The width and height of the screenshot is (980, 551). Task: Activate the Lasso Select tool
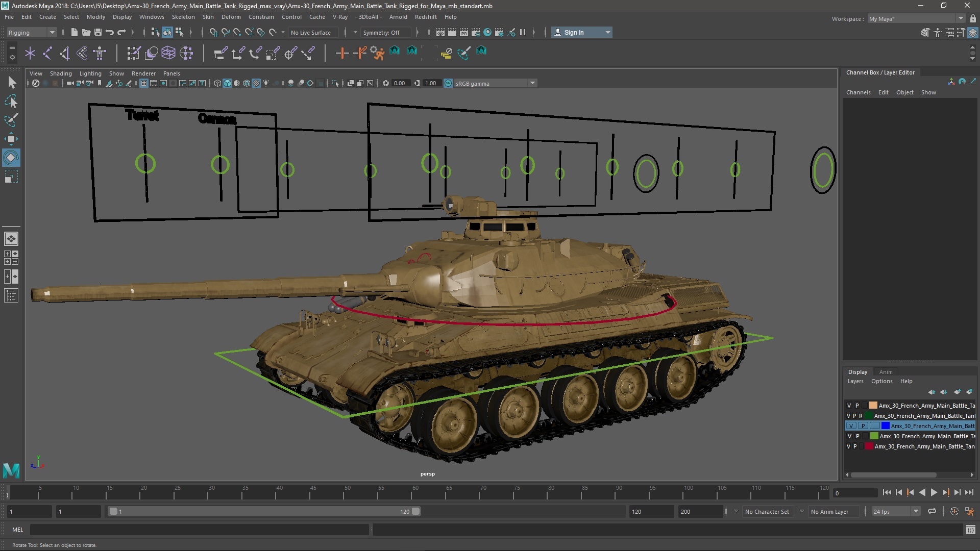tap(11, 101)
